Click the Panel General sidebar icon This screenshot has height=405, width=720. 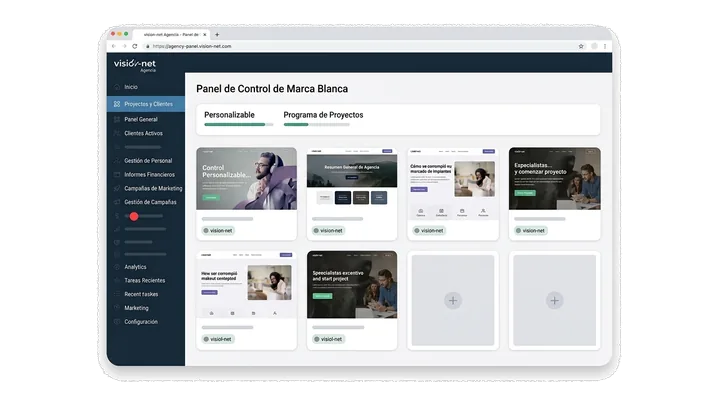pos(117,119)
